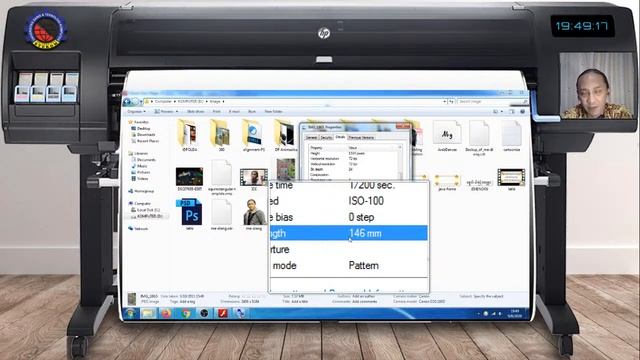Select the me-diang portrait thumbnail
The image size is (640, 360).
click(254, 212)
